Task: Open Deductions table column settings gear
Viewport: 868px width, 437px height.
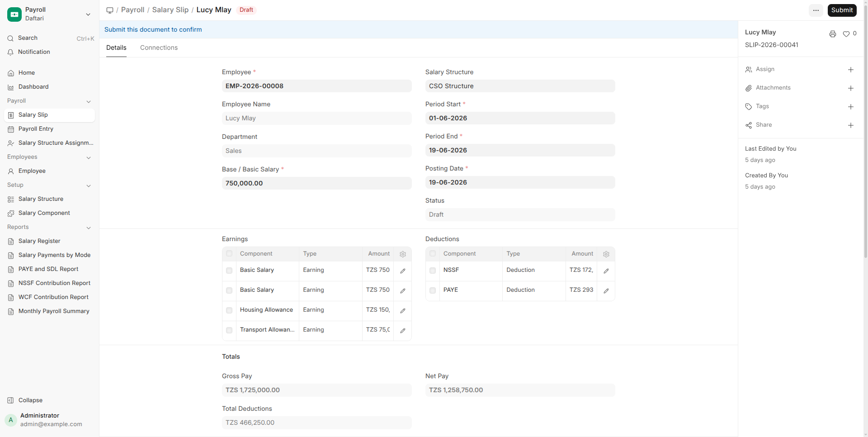Action: click(606, 254)
